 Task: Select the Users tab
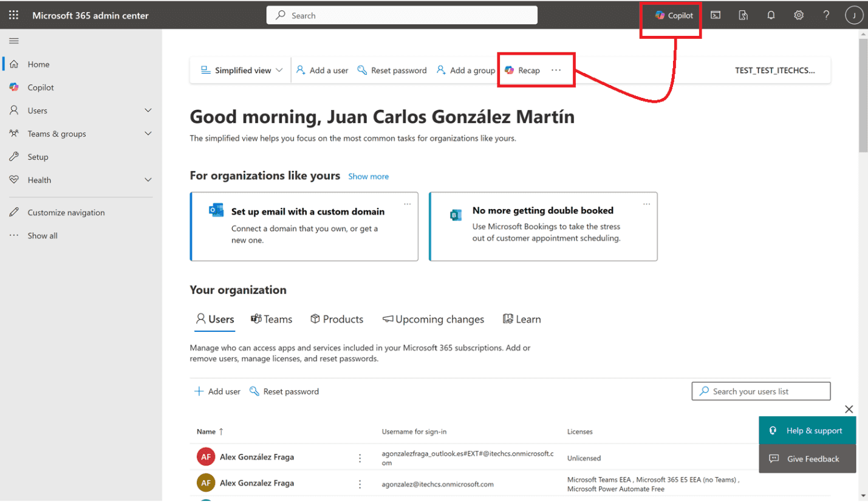coord(214,319)
